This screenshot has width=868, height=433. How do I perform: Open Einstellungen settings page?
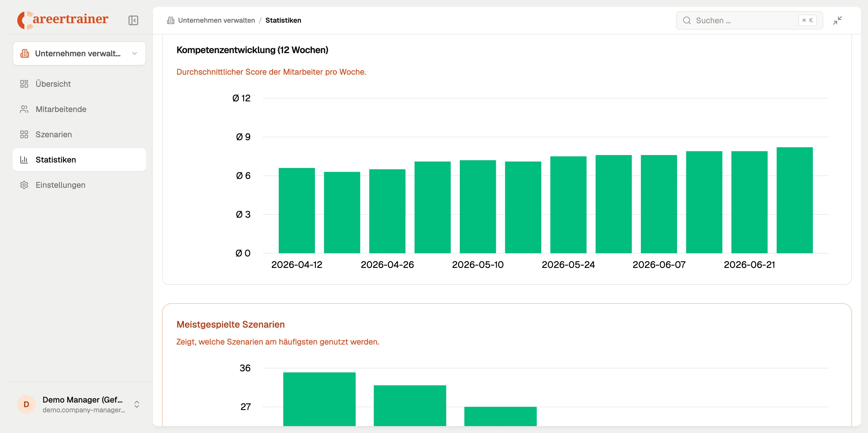[79, 185]
